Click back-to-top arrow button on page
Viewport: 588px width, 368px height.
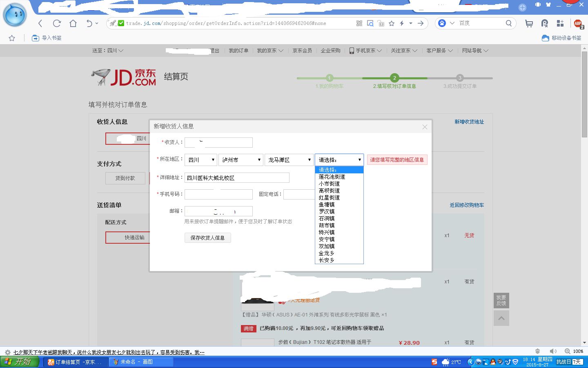pos(501,318)
